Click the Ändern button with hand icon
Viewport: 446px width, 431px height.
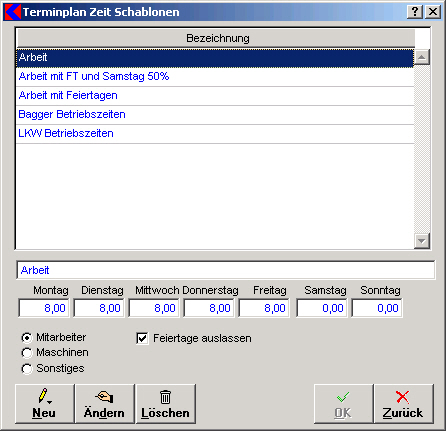pyautogui.click(x=105, y=404)
